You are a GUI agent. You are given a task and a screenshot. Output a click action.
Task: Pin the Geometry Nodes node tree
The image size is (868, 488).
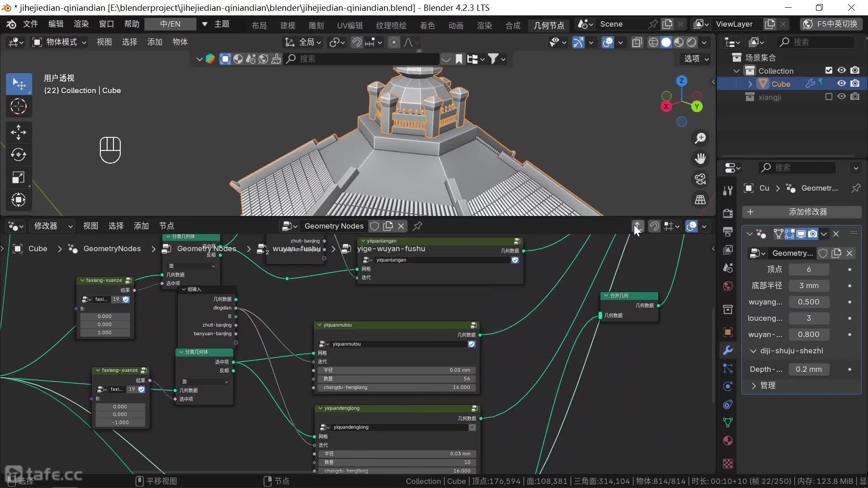tap(418, 226)
